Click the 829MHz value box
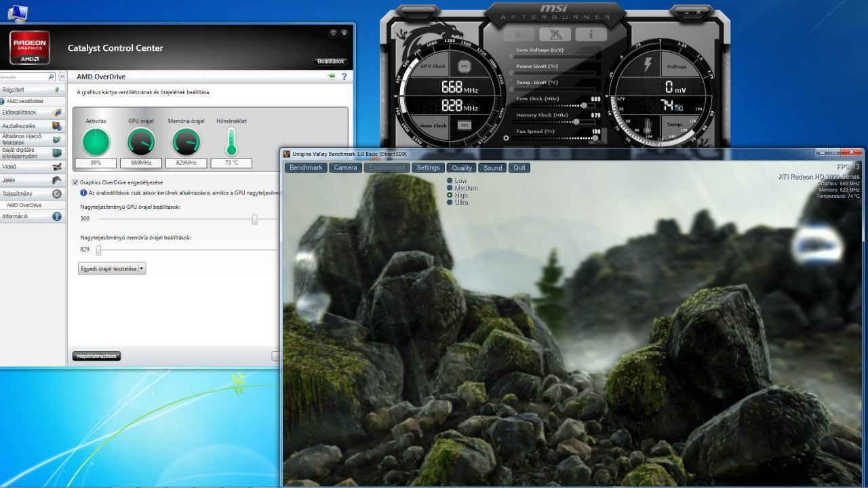 (186, 163)
